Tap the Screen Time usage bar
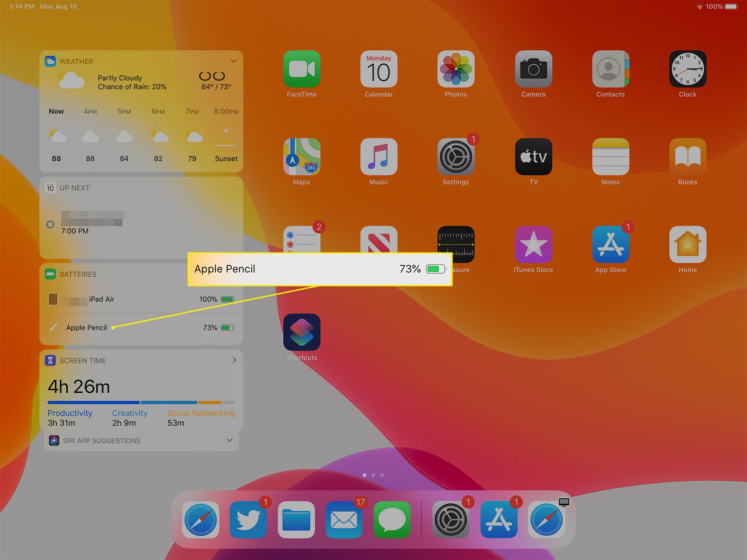Viewport: 747px width, 560px height. (x=141, y=402)
